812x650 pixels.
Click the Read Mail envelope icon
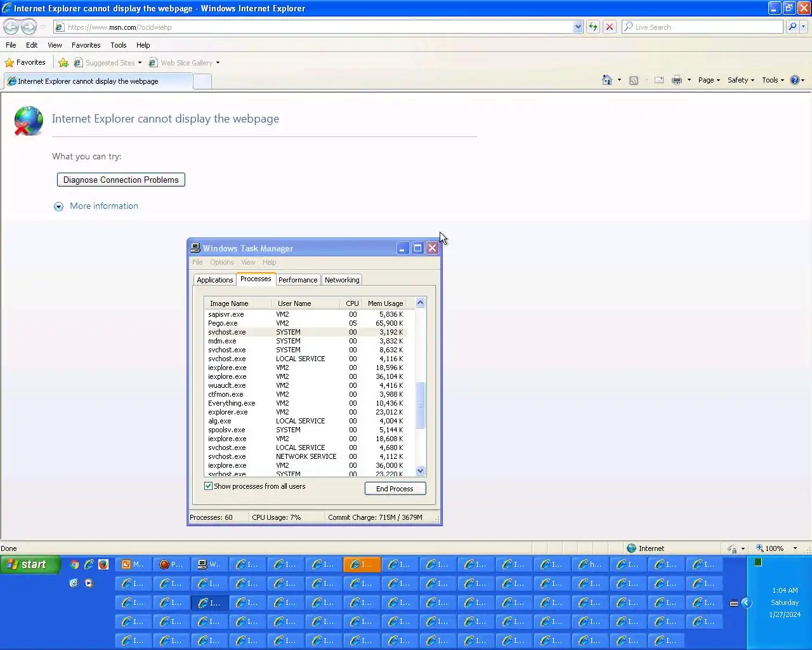(659, 80)
